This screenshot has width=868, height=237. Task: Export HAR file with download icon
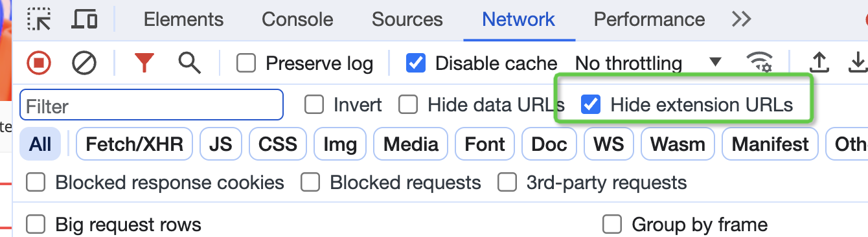858,63
